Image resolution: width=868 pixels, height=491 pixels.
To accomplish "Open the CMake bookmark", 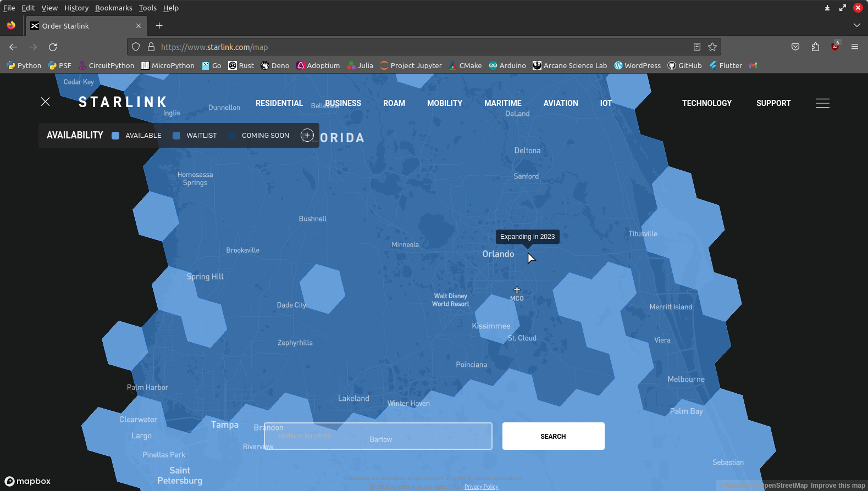I will (x=465, y=65).
